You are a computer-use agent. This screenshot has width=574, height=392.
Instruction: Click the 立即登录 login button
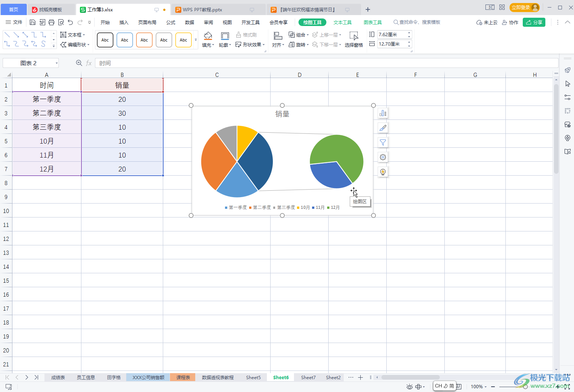click(524, 8)
